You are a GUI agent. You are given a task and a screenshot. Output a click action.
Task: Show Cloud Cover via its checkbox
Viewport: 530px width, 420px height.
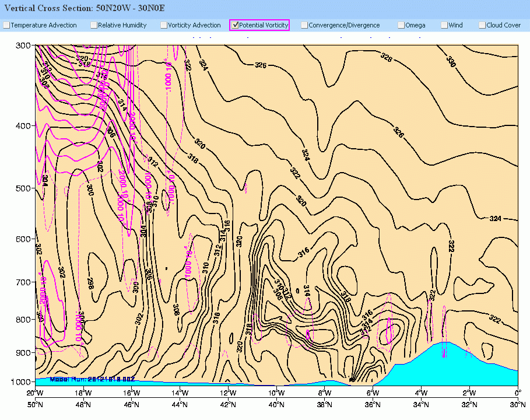click(482, 25)
